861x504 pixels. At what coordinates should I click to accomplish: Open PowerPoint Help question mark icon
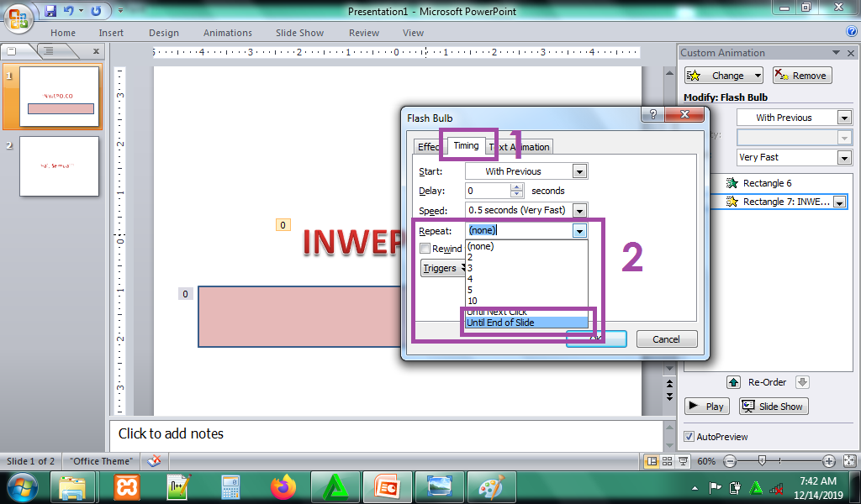click(852, 31)
